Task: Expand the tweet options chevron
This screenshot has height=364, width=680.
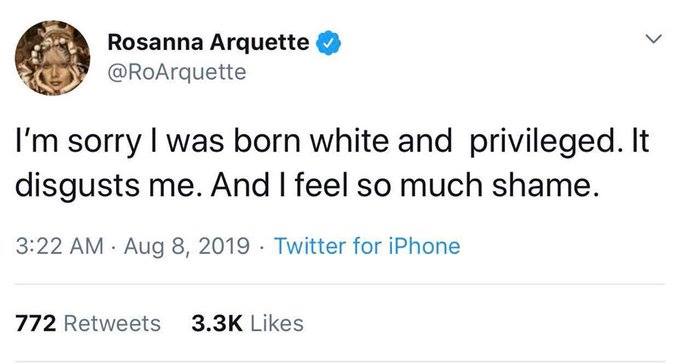Action: [654, 39]
